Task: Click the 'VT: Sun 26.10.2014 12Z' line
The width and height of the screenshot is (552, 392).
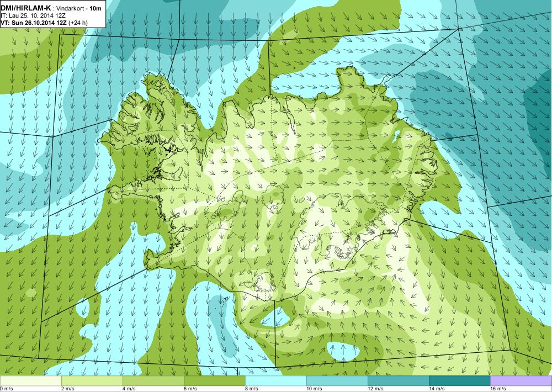Action: (34, 23)
